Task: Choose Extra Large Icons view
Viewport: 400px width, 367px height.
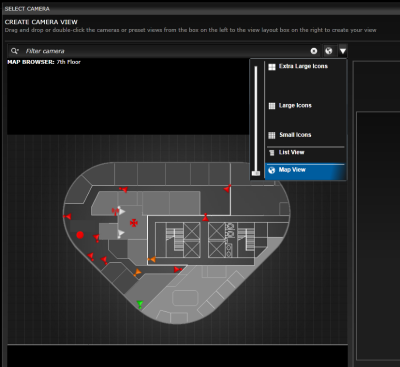Action: click(303, 66)
